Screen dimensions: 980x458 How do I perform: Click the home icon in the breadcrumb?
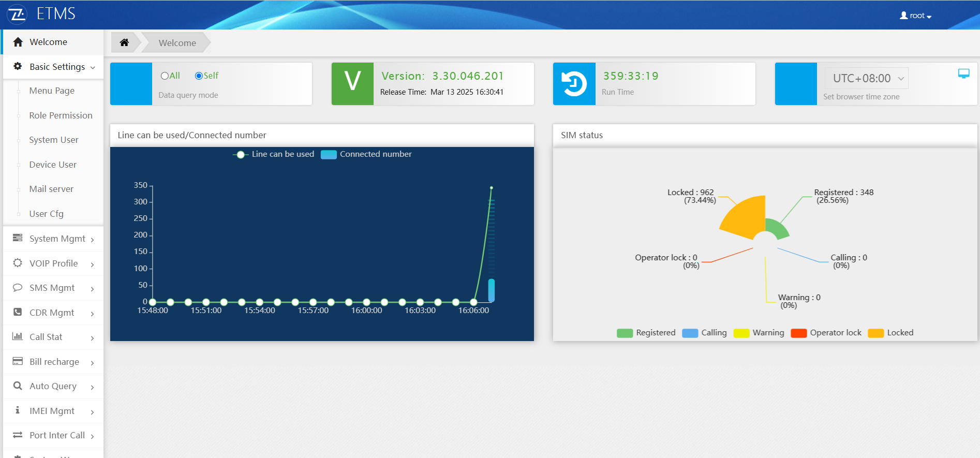coord(124,42)
